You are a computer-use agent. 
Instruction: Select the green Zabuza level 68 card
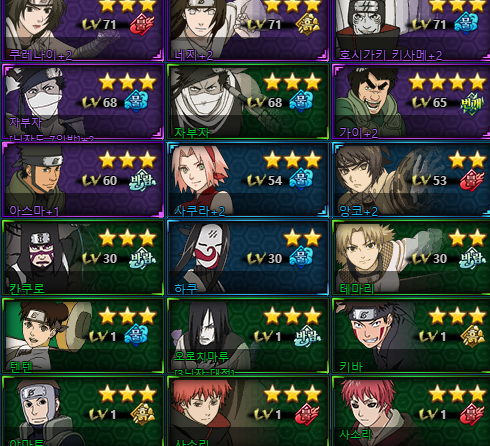pos(248,102)
